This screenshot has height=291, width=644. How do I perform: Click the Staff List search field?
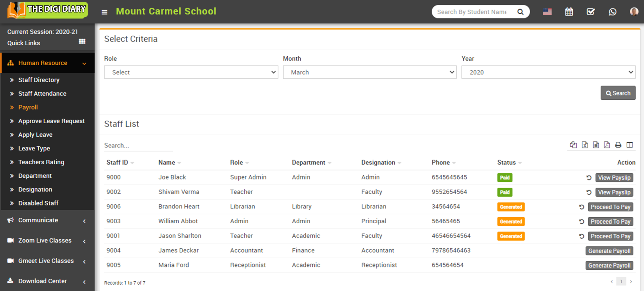click(138, 145)
